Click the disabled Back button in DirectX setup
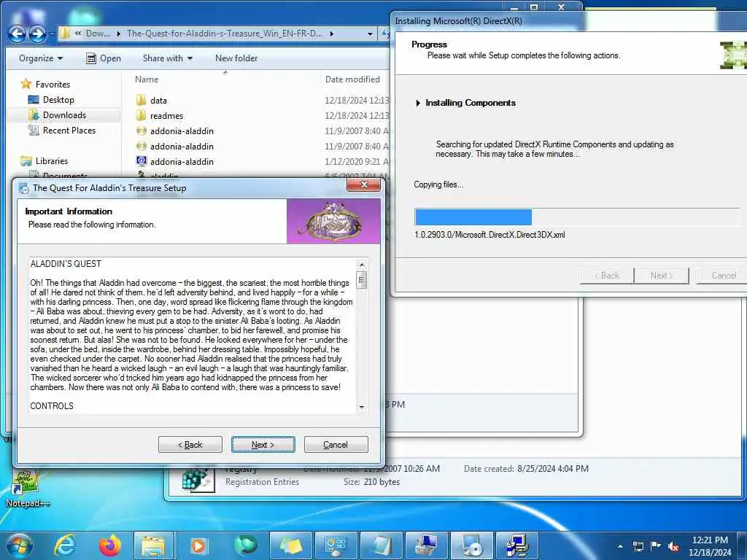Image resolution: width=747 pixels, height=560 pixels. coord(606,275)
